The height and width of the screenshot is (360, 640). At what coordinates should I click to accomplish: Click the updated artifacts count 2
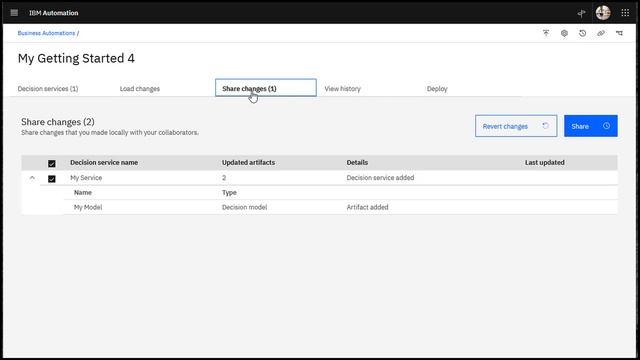224,178
